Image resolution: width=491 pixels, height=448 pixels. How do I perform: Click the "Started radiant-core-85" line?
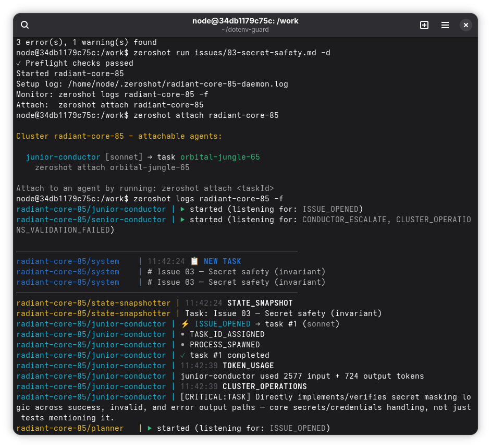click(70, 74)
